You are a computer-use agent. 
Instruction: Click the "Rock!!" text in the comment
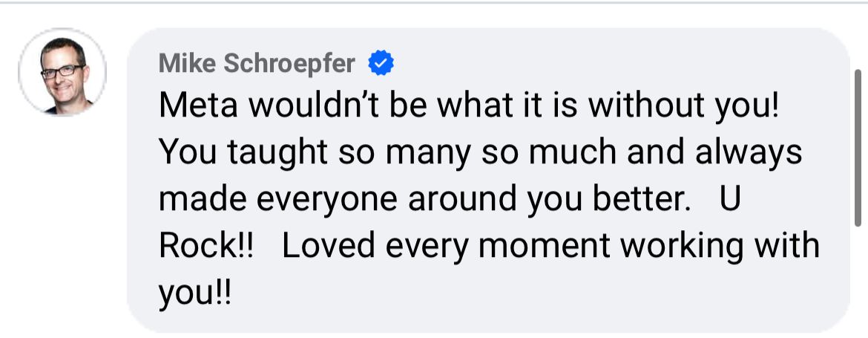point(206,246)
